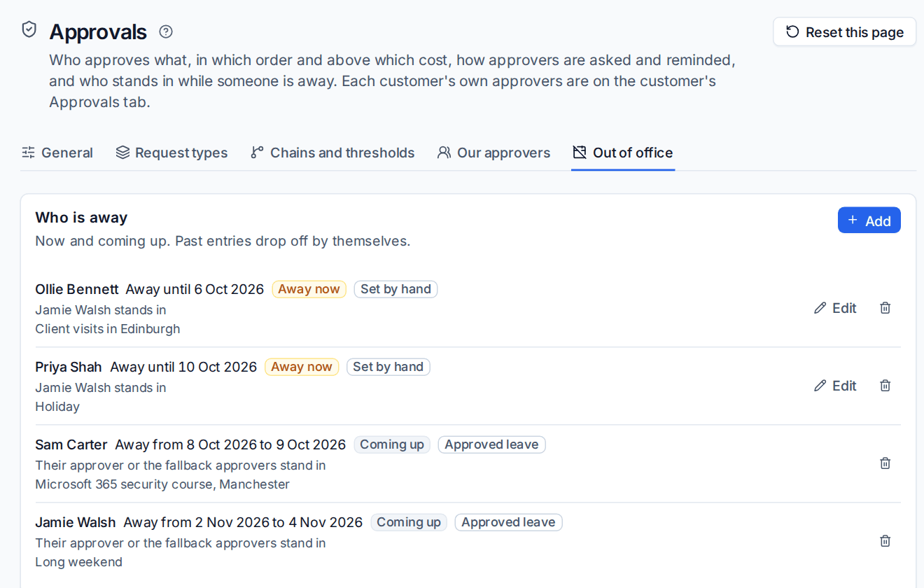Click the note 'Long weekend'
This screenshot has height=588, width=924.
pos(79,562)
